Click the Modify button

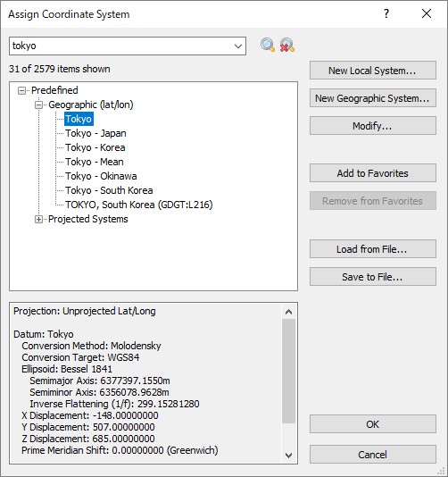click(373, 125)
